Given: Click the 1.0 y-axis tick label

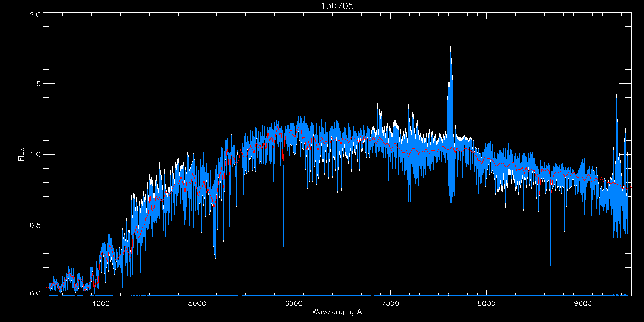Looking at the screenshot, I should (x=35, y=155).
